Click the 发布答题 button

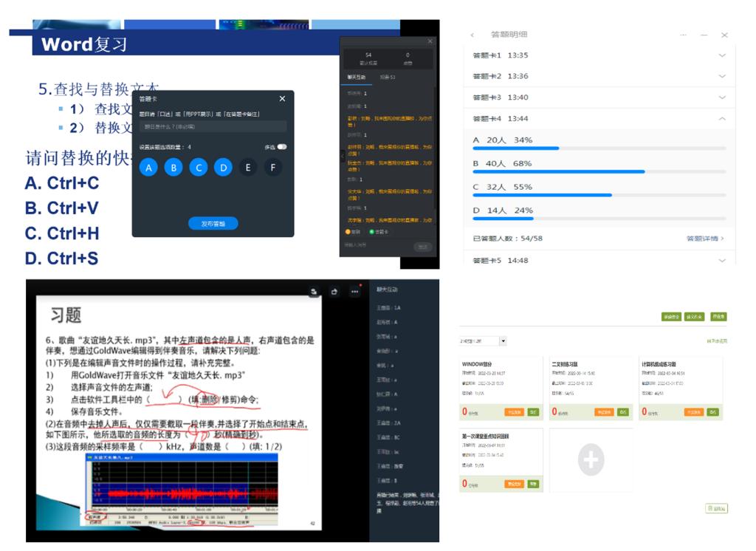point(213,224)
